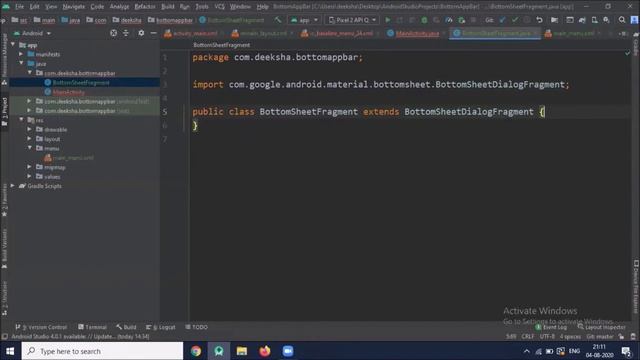Expand the manifests folder
Viewport: 640px width, 360px height.
click(21, 54)
